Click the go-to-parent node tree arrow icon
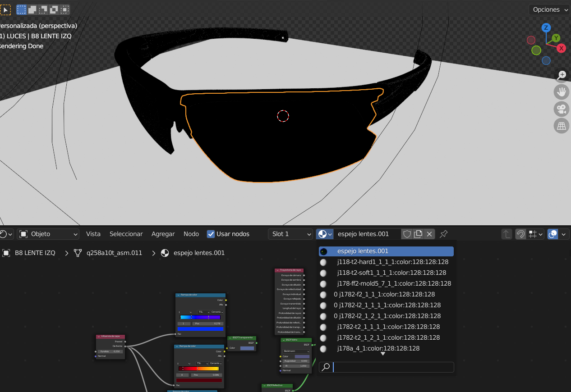This screenshot has width=571, height=392. point(507,234)
